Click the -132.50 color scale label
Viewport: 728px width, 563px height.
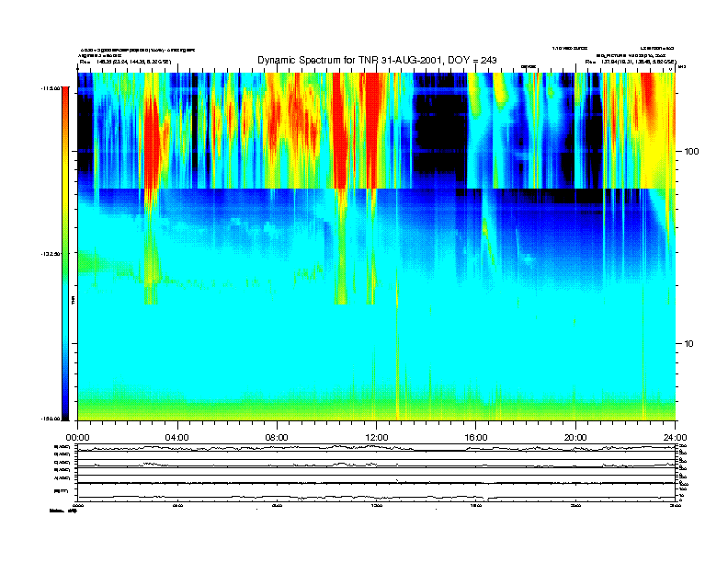[51, 254]
